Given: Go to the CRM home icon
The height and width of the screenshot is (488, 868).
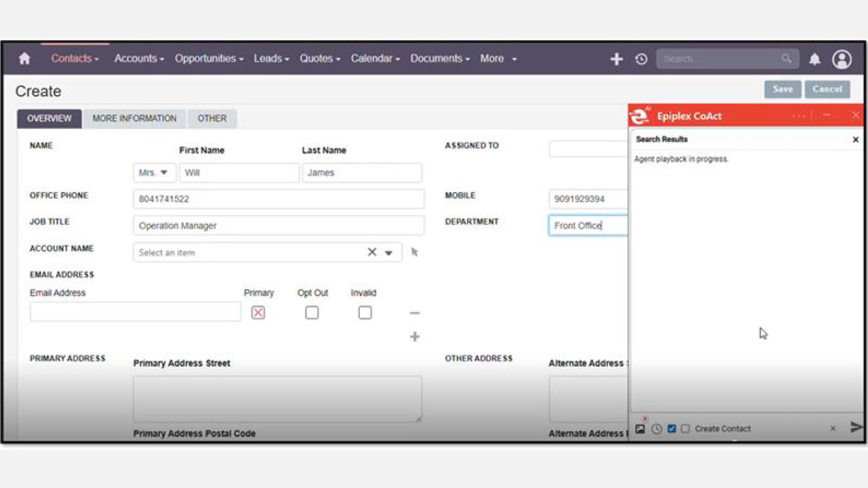Looking at the screenshot, I should [x=24, y=59].
